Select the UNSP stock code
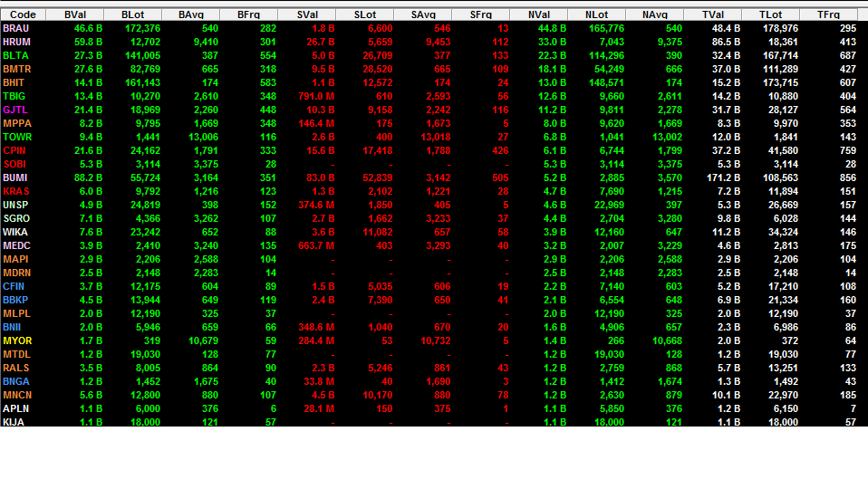 [x=15, y=205]
